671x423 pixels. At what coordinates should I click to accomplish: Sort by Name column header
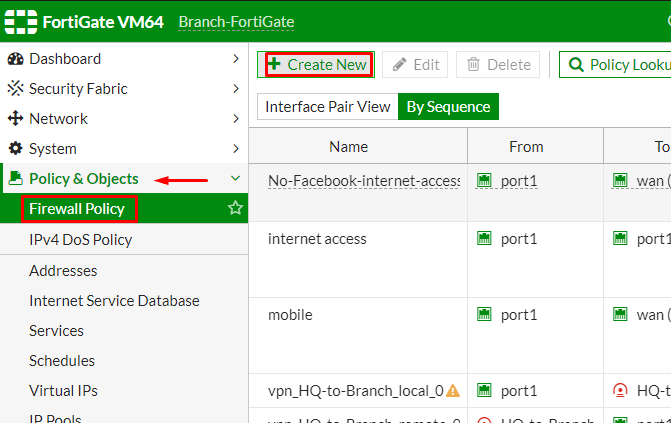click(358, 146)
